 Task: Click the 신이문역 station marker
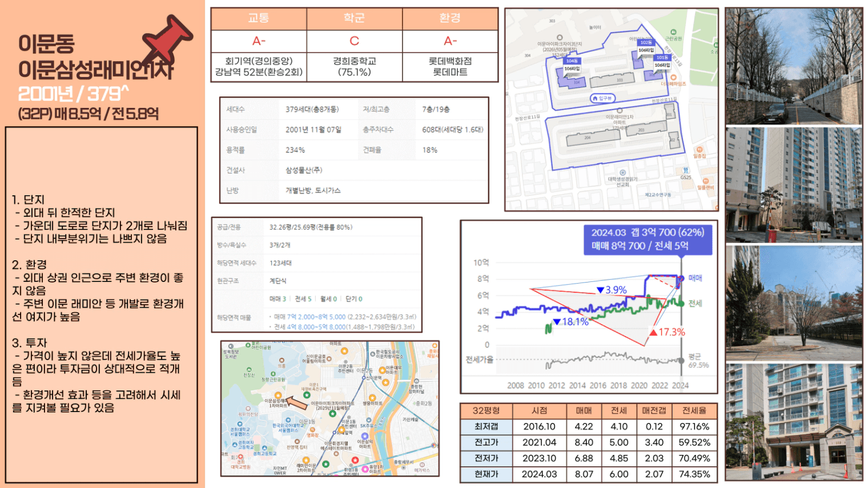(364, 378)
